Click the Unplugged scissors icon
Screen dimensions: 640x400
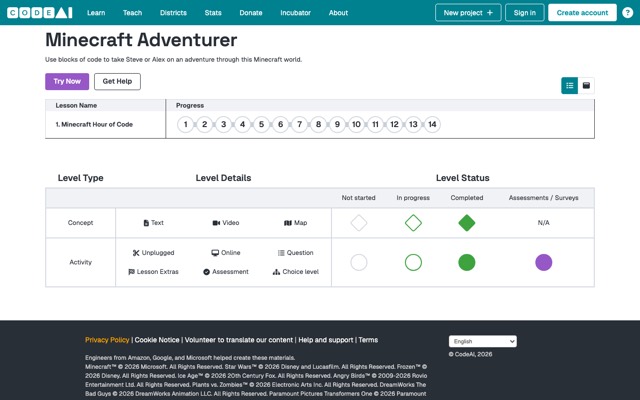[x=136, y=253]
